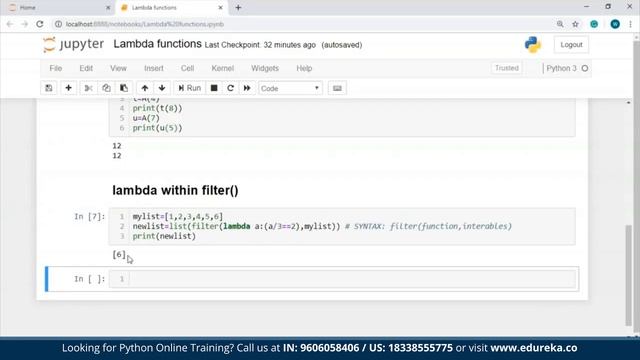This screenshot has width=640, height=360.
Task: Click the 'lambda within filter()' heading
Action: click(175, 190)
